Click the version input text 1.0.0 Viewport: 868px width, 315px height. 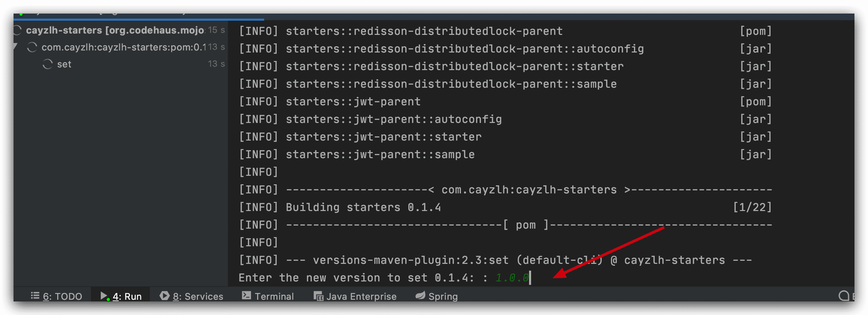tap(512, 278)
